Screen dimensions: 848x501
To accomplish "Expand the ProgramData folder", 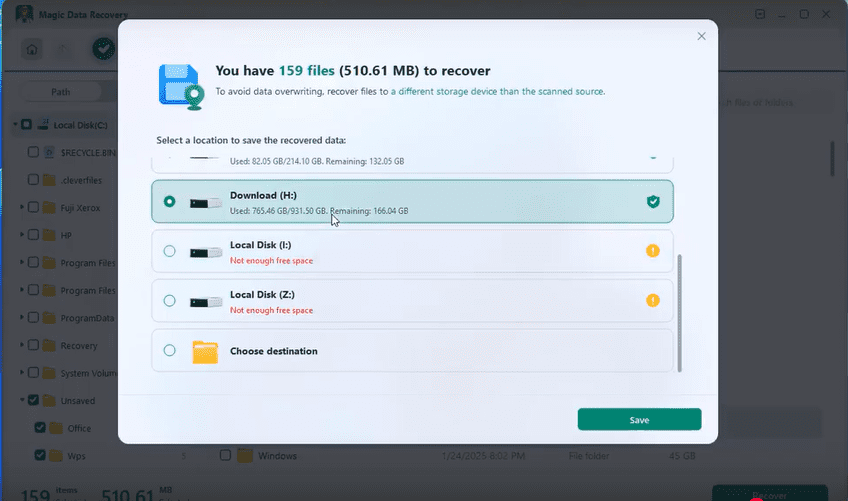I will coord(22,318).
